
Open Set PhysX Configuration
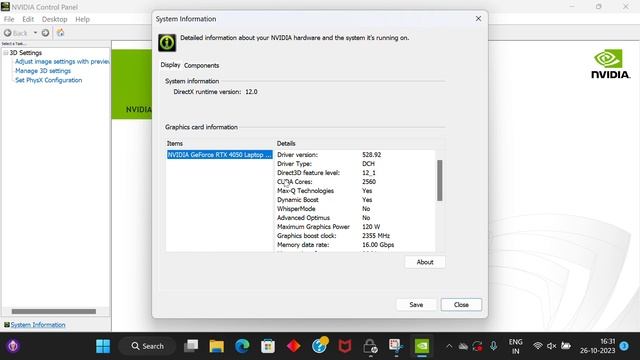tap(49, 80)
